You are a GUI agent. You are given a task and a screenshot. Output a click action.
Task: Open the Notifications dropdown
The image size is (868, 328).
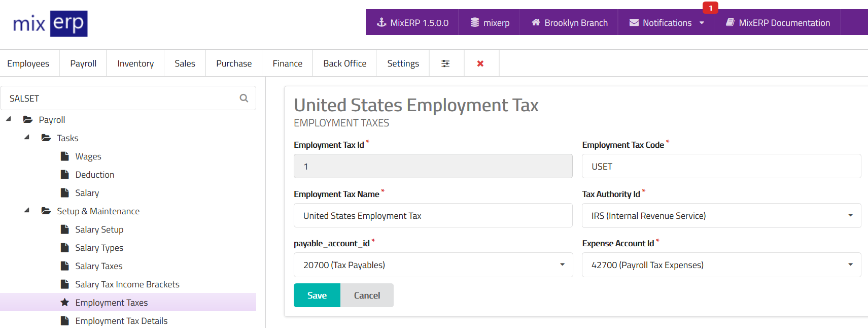pos(667,22)
